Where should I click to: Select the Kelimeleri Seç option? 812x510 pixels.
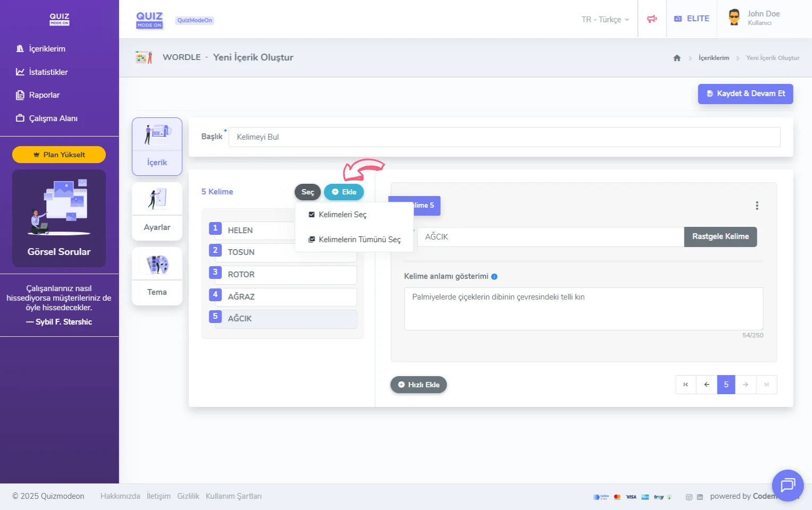(x=342, y=215)
